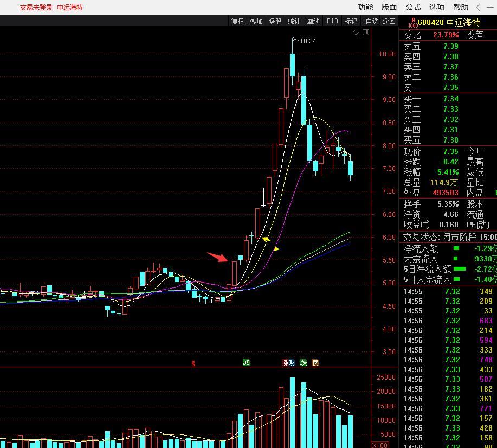Screen dimensions: 497x448
Task: Click the 5日大宗流入 row
Action: coord(449,279)
